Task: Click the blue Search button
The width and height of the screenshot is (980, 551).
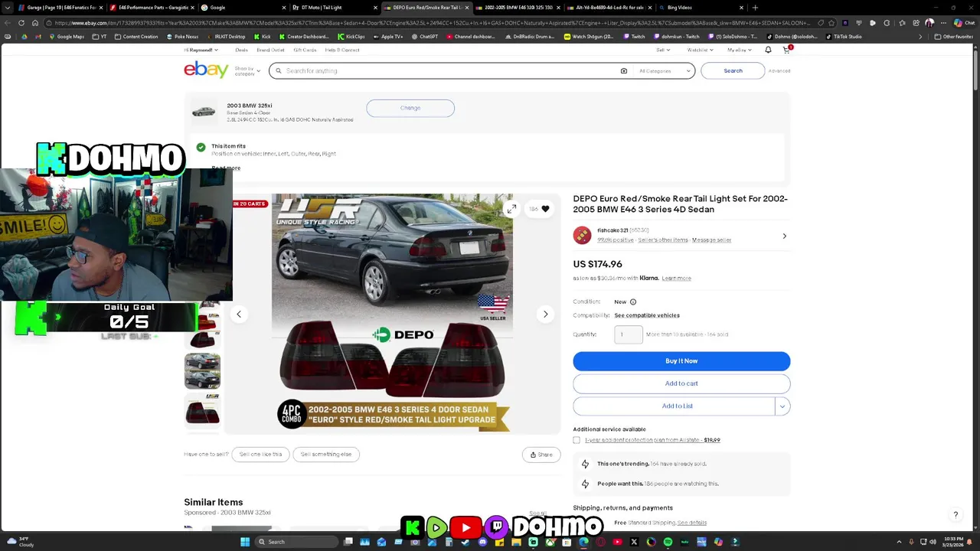Action: 733,70
